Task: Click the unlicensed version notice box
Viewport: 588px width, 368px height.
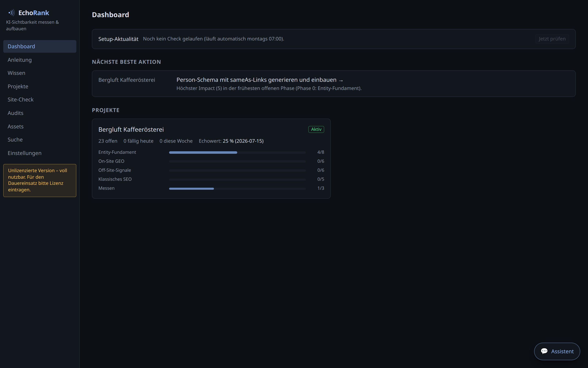Action: point(40,180)
